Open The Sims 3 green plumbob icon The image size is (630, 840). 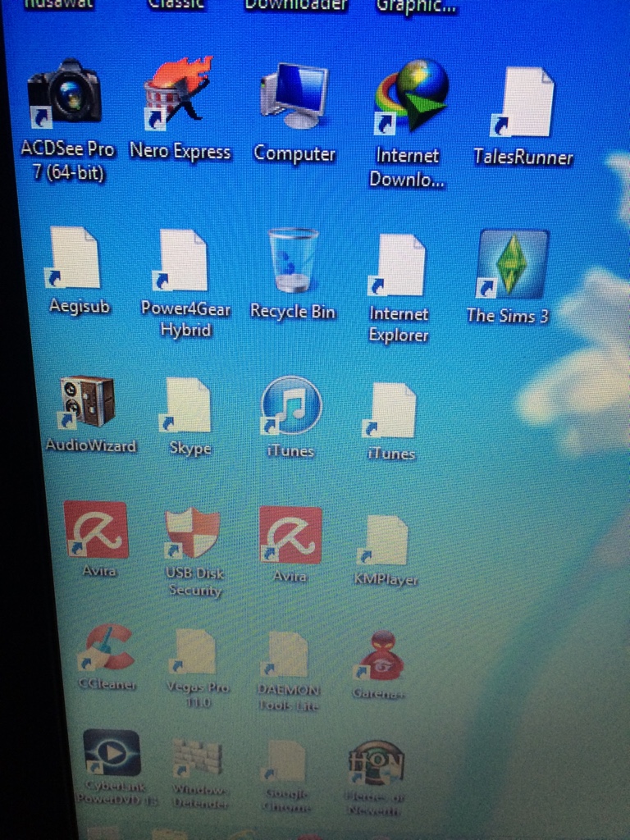(x=512, y=263)
